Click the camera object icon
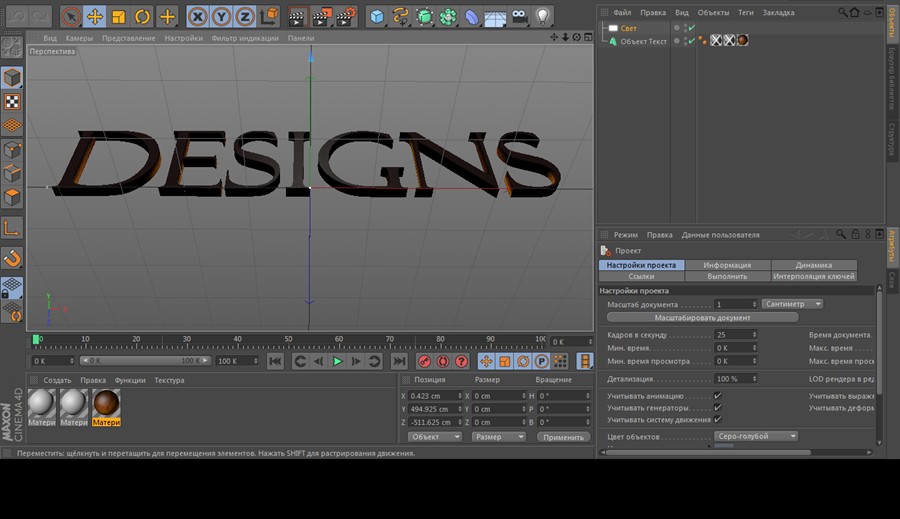Image resolution: width=900 pixels, height=519 pixels. click(x=519, y=17)
